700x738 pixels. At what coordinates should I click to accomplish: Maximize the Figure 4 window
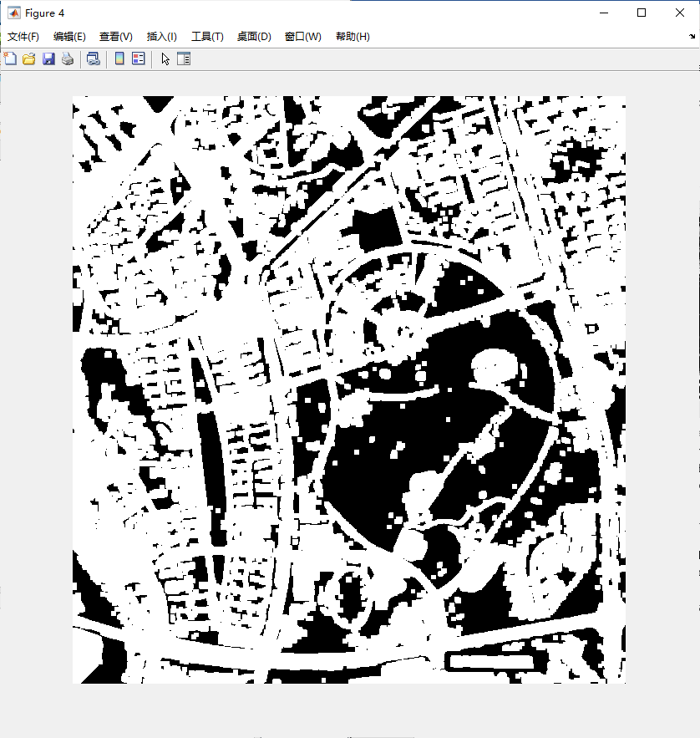pos(642,13)
